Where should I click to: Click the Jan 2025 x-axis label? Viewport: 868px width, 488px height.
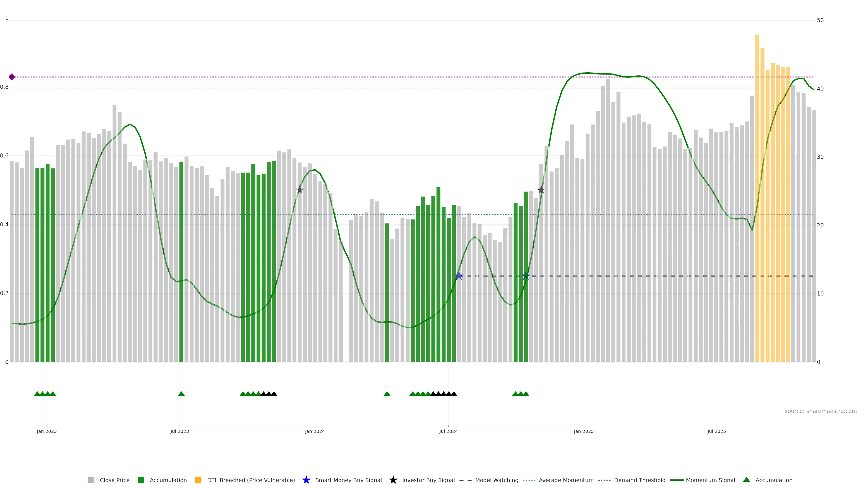[x=584, y=432]
